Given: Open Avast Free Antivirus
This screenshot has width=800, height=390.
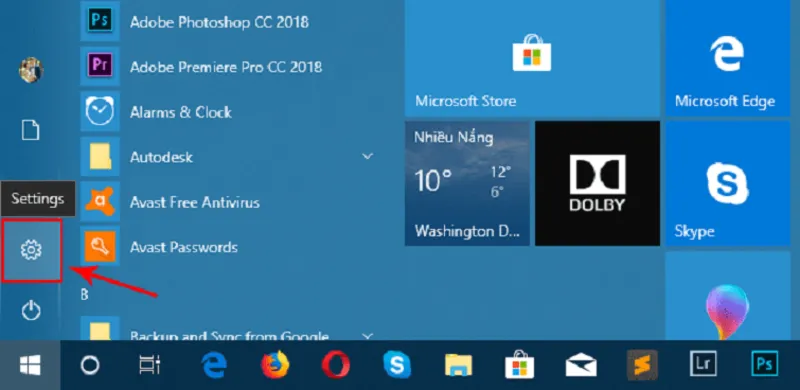Looking at the screenshot, I should pos(194,202).
